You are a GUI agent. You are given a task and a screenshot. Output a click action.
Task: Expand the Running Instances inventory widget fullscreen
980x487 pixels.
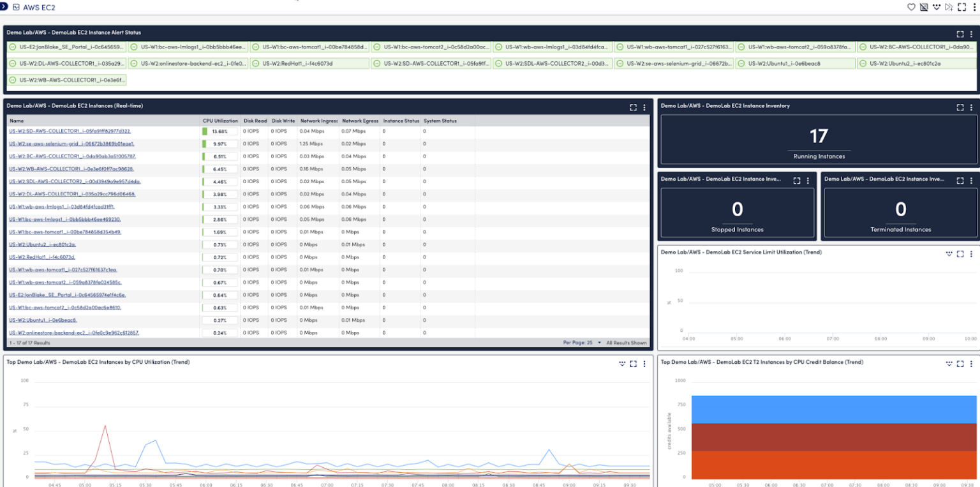(960, 107)
